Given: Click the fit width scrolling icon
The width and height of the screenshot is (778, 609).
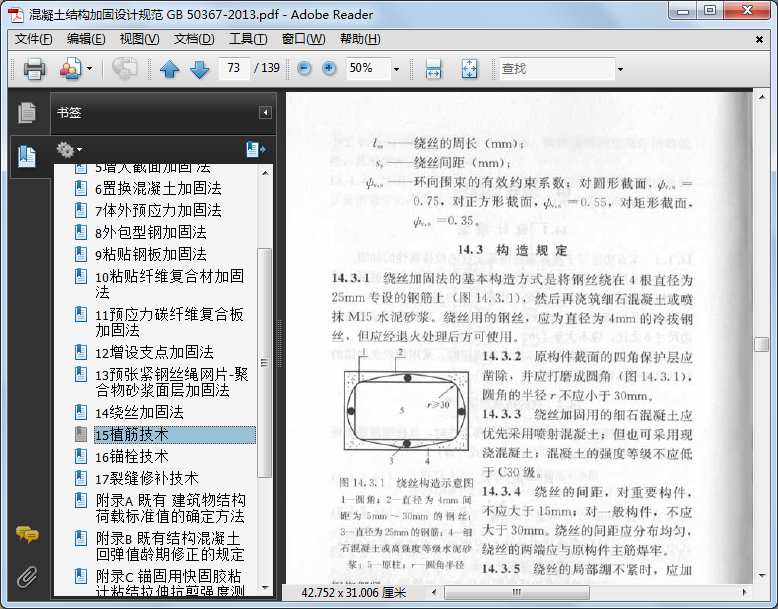Looking at the screenshot, I should click(x=433, y=68).
